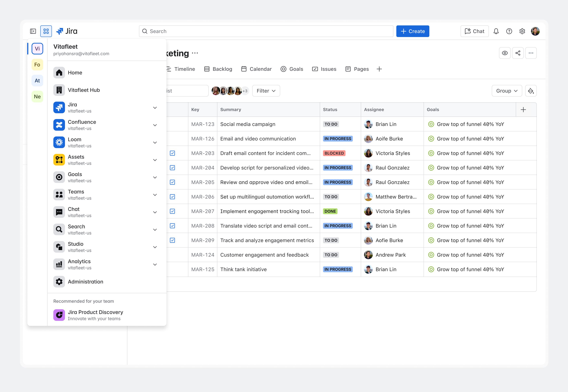Toggle checkbox for MAR-208
The image size is (568, 392).
172,226
